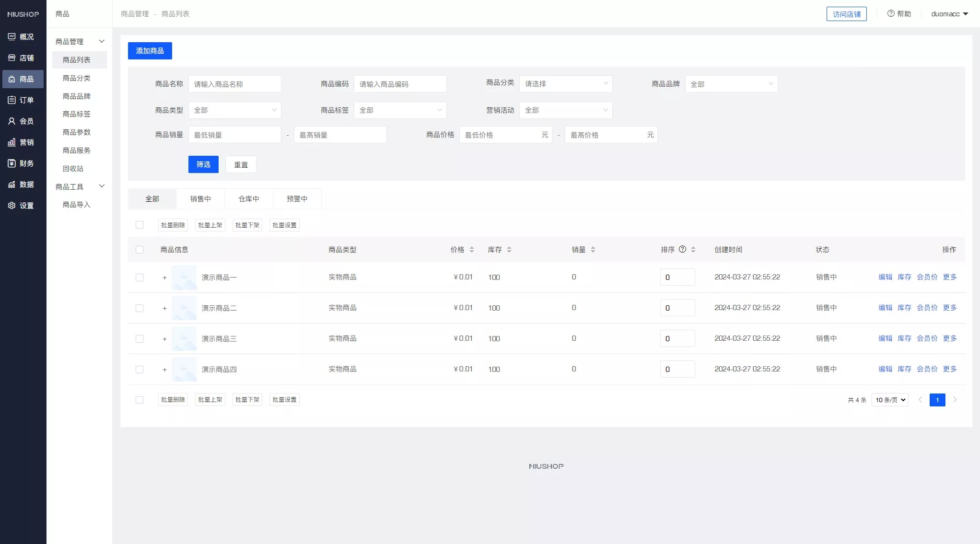Click 编辑 link for 演示商品三
Image resolution: width=980 pixels, height=544 pixels.
[x=885, y=338]
